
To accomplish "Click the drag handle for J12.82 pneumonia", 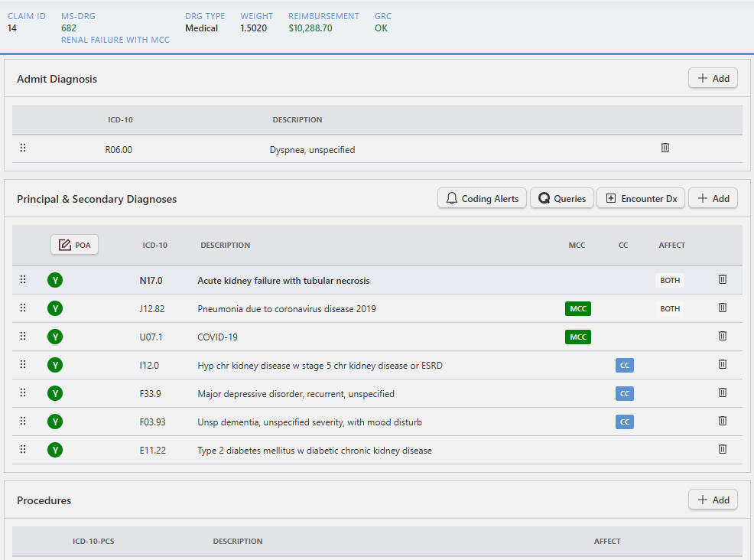I will (x=22, y=308).
